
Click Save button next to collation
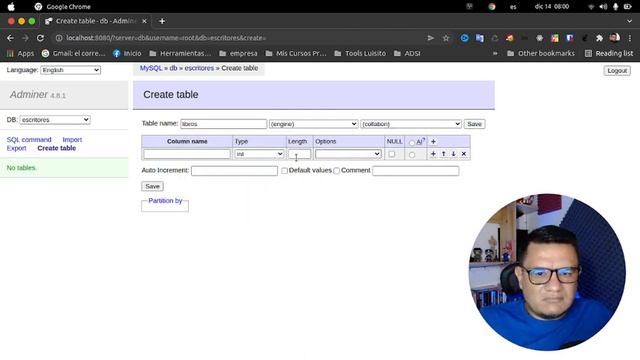point(474,124)
